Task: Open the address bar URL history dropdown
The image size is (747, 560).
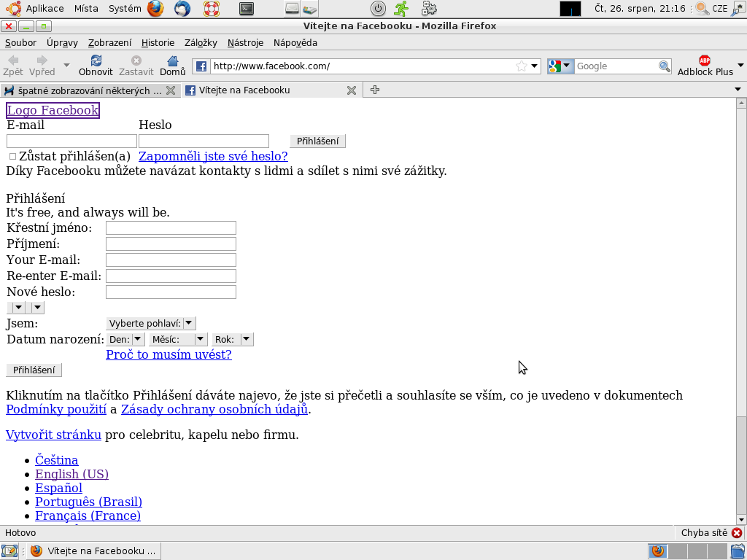Action: pos(535,66)
